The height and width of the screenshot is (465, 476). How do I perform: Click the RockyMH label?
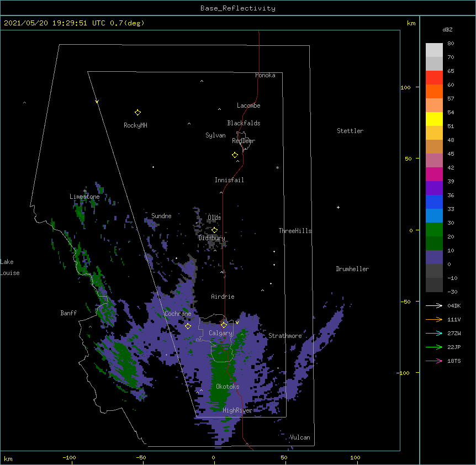tap(135, 125)
